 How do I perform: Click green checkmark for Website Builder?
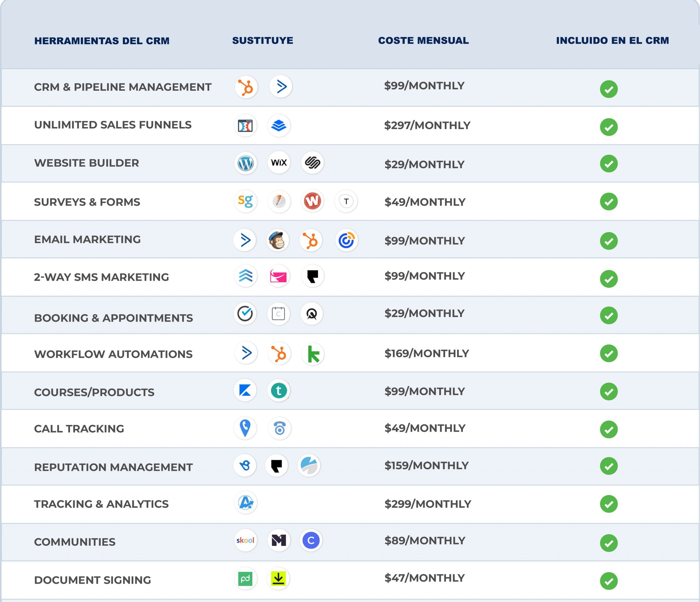608,164
